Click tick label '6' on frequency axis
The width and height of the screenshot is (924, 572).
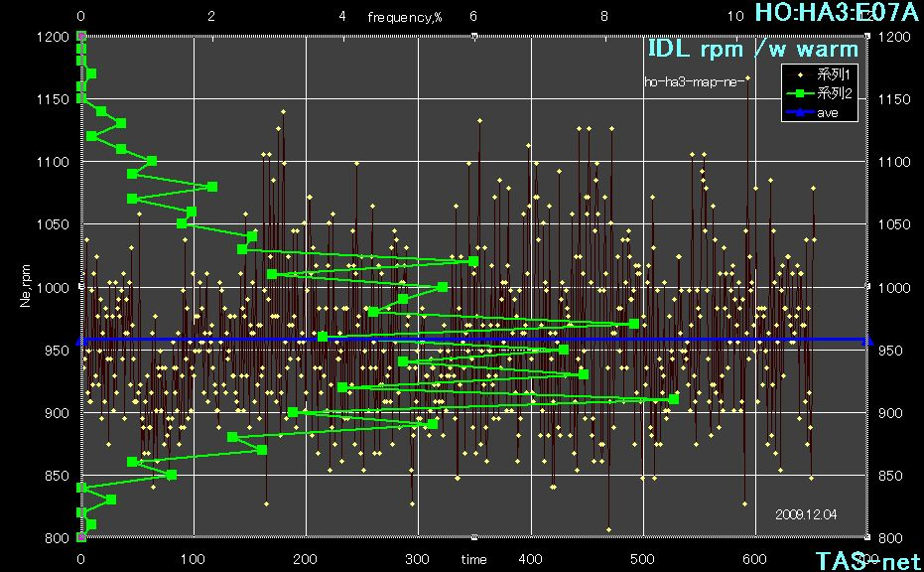[x=473, y=17]
